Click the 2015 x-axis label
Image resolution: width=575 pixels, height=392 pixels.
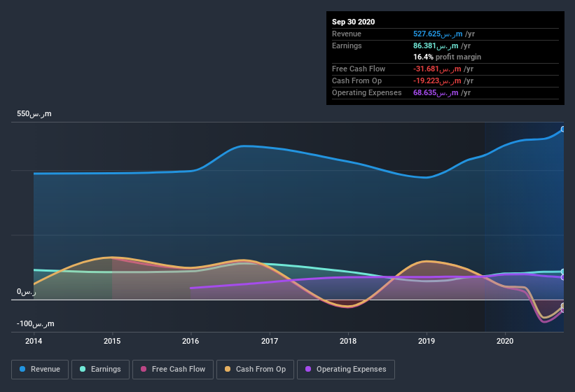(112, 341)
